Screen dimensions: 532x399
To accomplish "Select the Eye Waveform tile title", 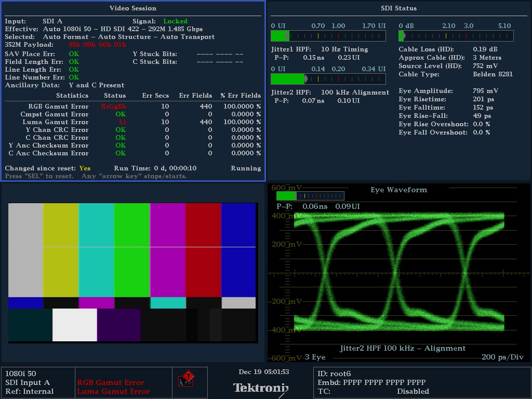I will pyautogui.click(x=398, y=190).
